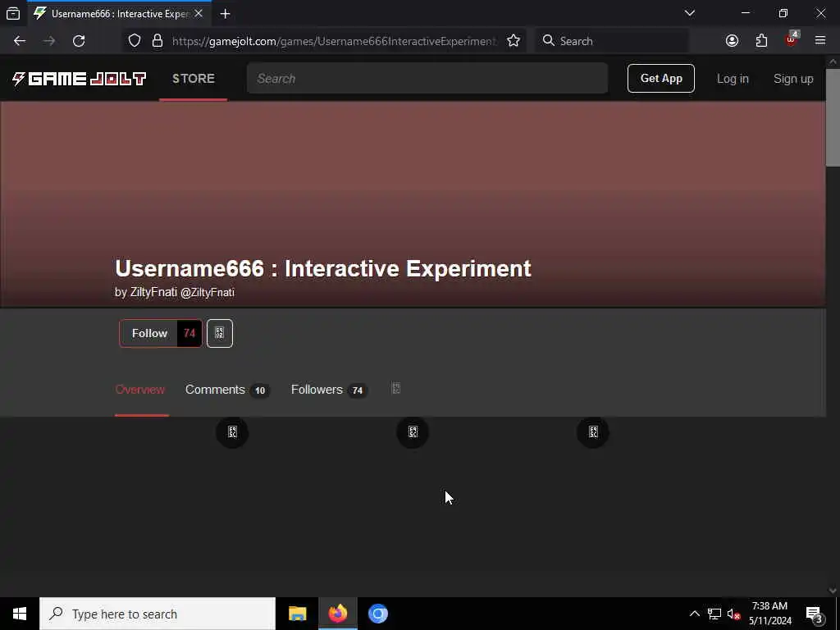Viewport: 840px width, 630px height.
Task: Open the taskbar clock and date
Action: click(x=769, y=614)
